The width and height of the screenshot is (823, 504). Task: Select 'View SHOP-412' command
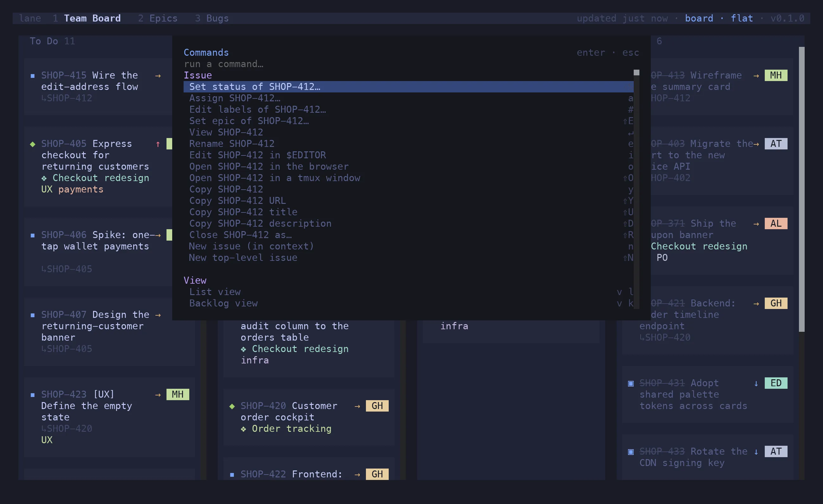[408, 132]
